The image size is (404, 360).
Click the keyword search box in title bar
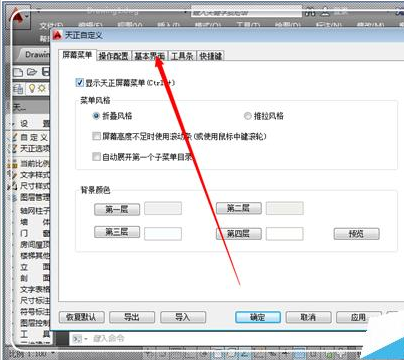[x=246, y=13]
